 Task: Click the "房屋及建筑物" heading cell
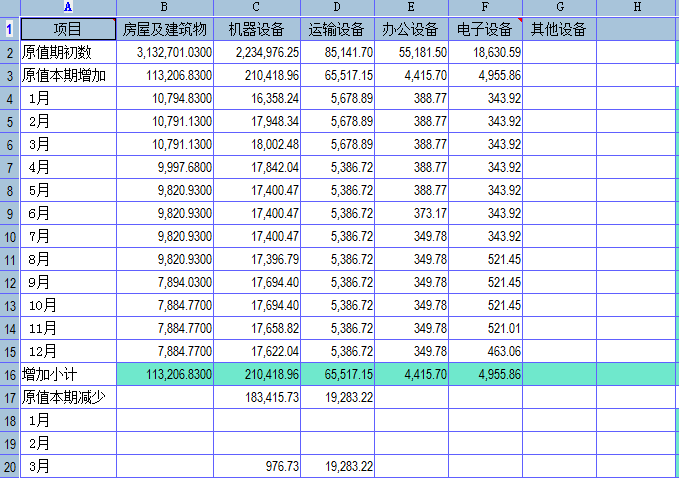pos(165,29)
